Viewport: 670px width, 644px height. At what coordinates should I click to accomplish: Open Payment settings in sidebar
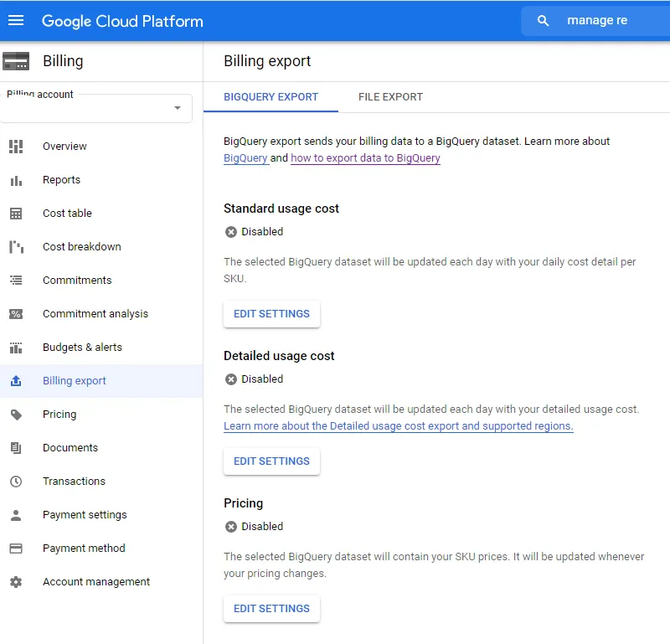pos(85,515)
